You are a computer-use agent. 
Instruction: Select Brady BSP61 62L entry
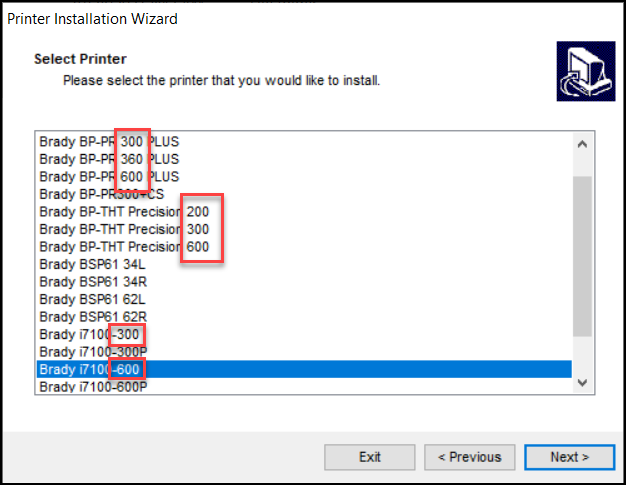[x=92, y=299]
